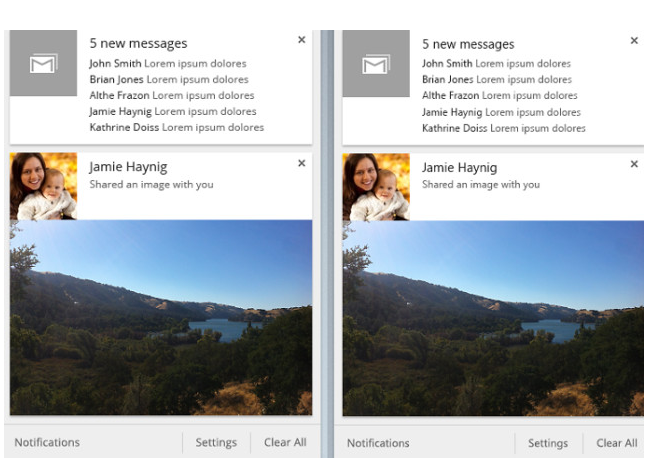
Task: Click the Notifications label in left panel footer
Action: (x=47, y=443)
